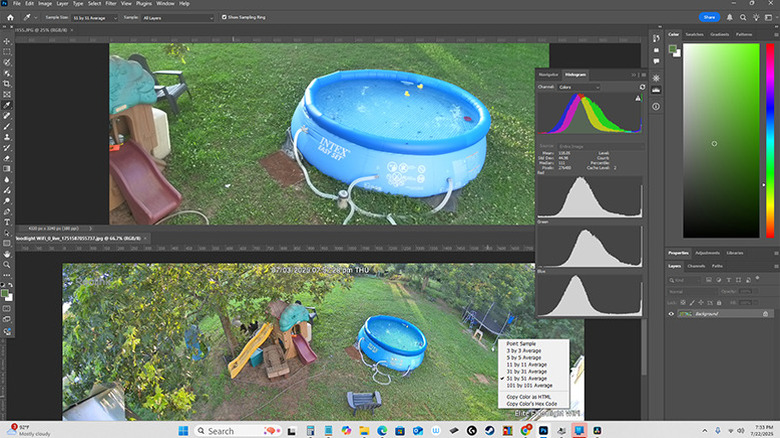Choose Copy Color as HTML

(527, 397)
